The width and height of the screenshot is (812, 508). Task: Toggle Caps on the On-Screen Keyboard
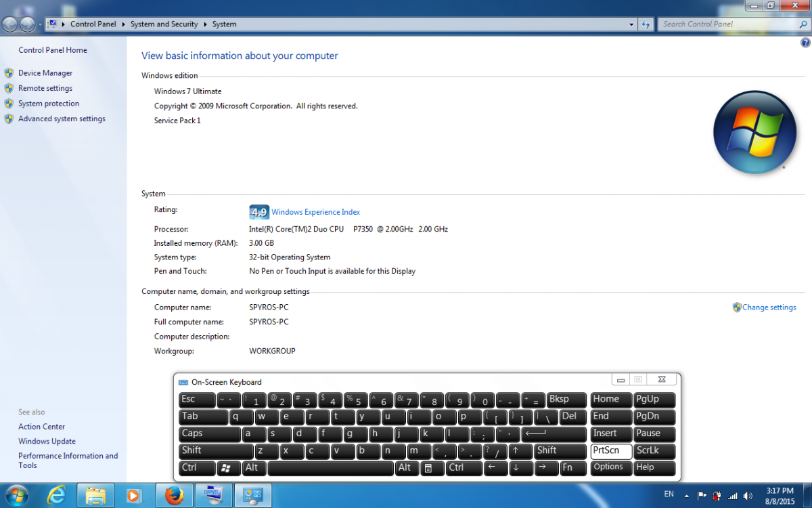click(x=210, y=433)
